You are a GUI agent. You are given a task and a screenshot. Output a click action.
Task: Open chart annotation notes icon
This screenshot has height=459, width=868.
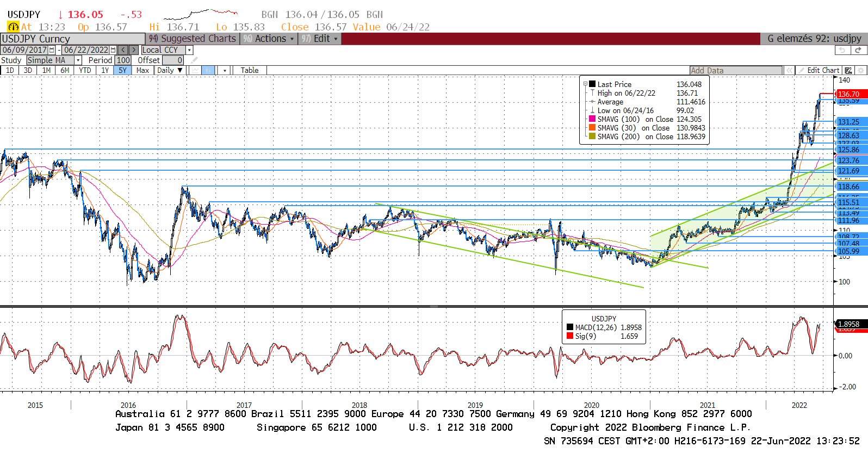[x=848, y=70]
